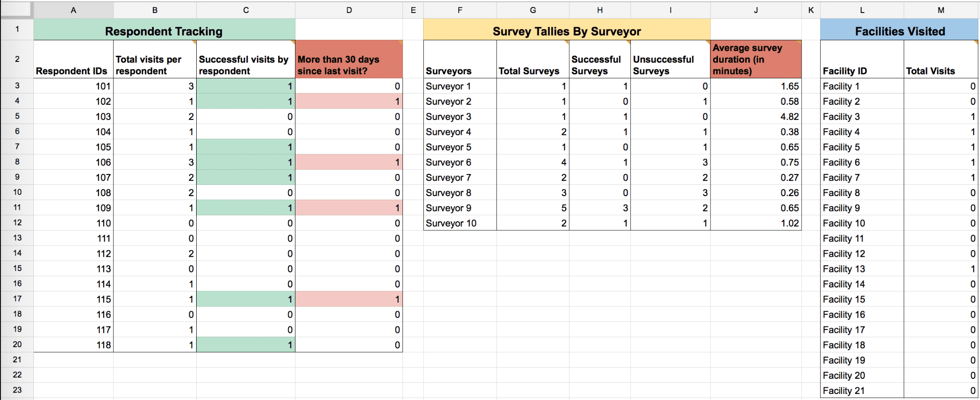Click respondent ID cell 101
Viewport: 980px width, 400px height.
point(73,86)
